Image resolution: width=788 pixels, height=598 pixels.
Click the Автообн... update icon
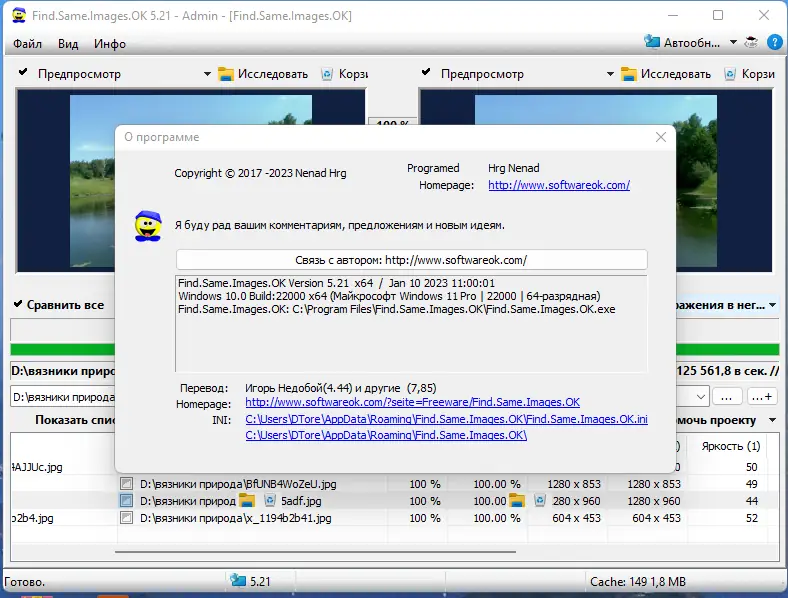point(652,42)
